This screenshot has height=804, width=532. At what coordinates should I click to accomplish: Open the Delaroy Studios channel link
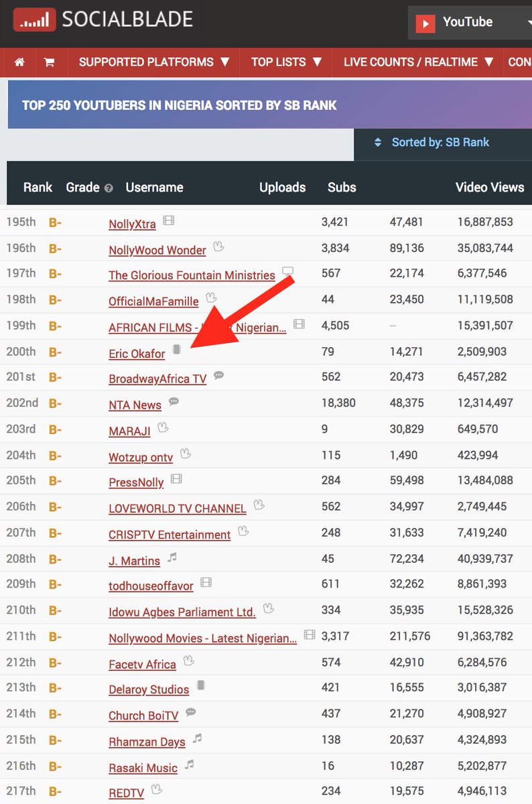pyautogui.click(x=149, y=689)
